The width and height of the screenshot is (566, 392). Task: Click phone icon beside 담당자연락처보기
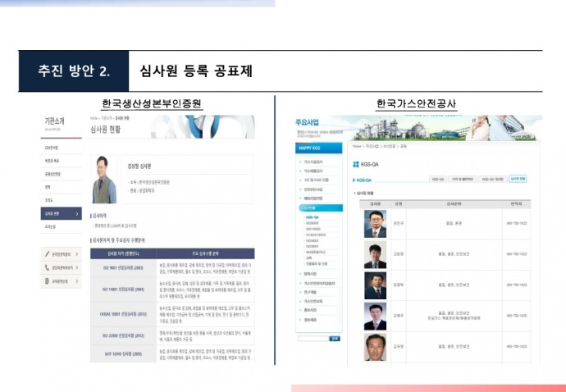pos(47,267)
